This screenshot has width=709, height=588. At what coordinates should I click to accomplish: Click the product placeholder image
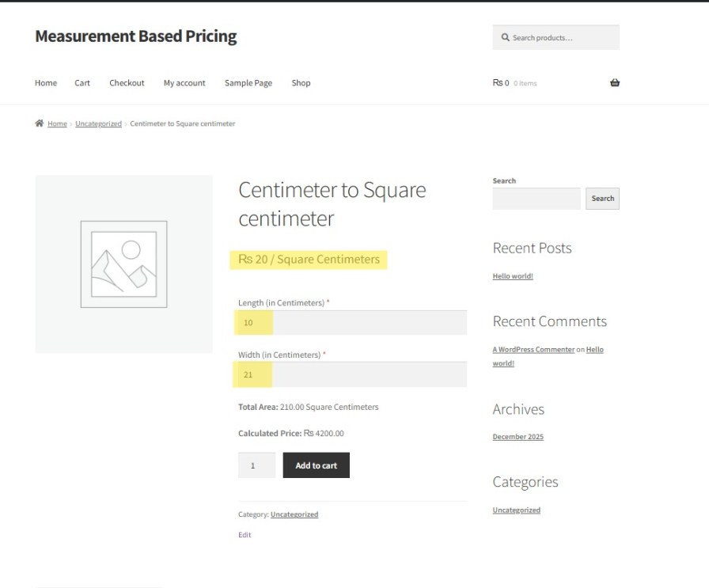click(x=123, y=264)
